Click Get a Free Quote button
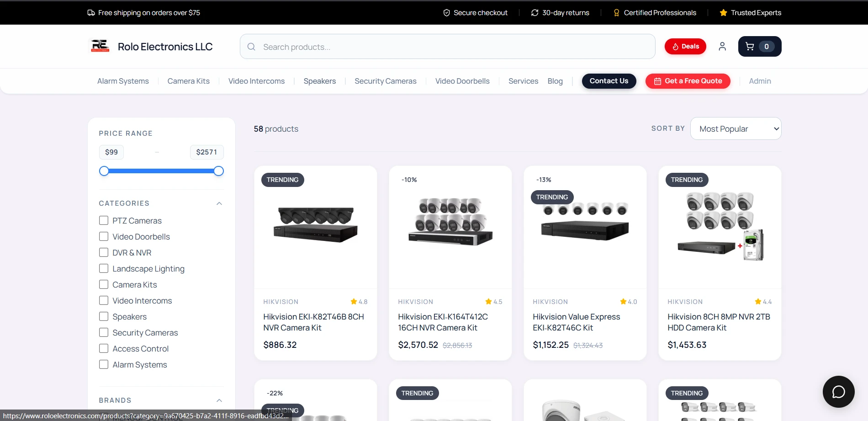Viewport: 868px width, 421px height. (688, 81)
